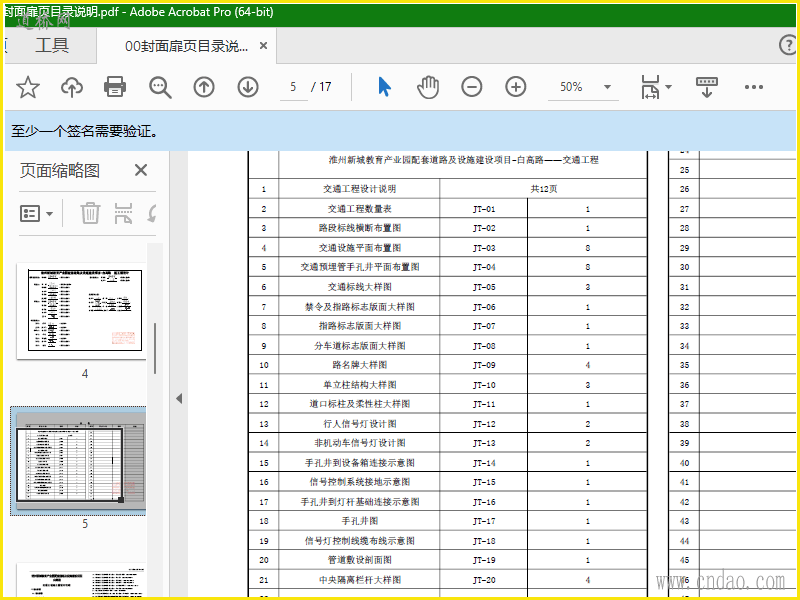Click the 路名牌大样图 row
Screen dimensions: 800x600
(x=447, y=365)
